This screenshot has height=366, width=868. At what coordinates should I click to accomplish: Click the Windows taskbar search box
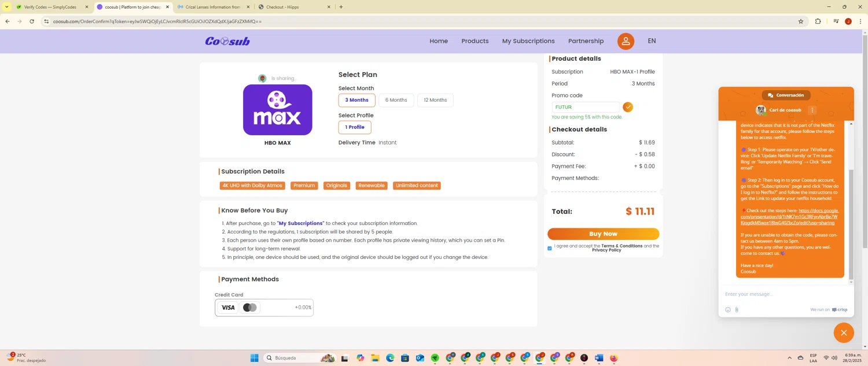click(300, 358)
